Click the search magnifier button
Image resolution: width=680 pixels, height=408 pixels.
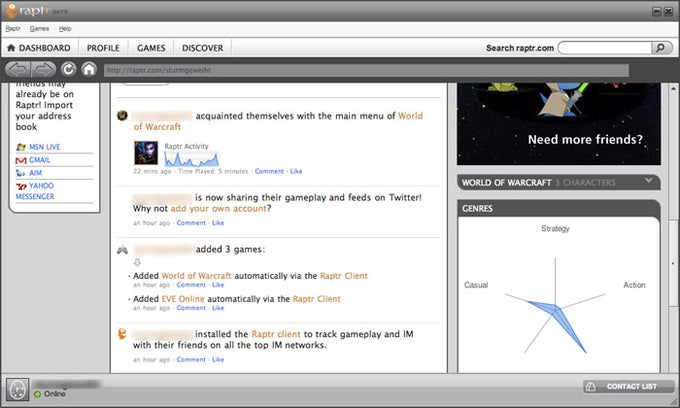(661, 48)
